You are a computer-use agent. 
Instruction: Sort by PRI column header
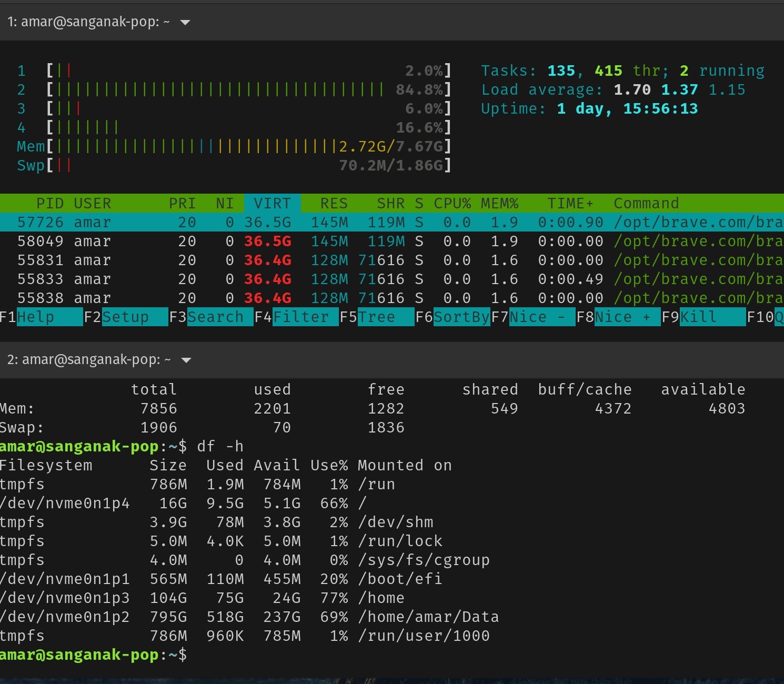182,204
